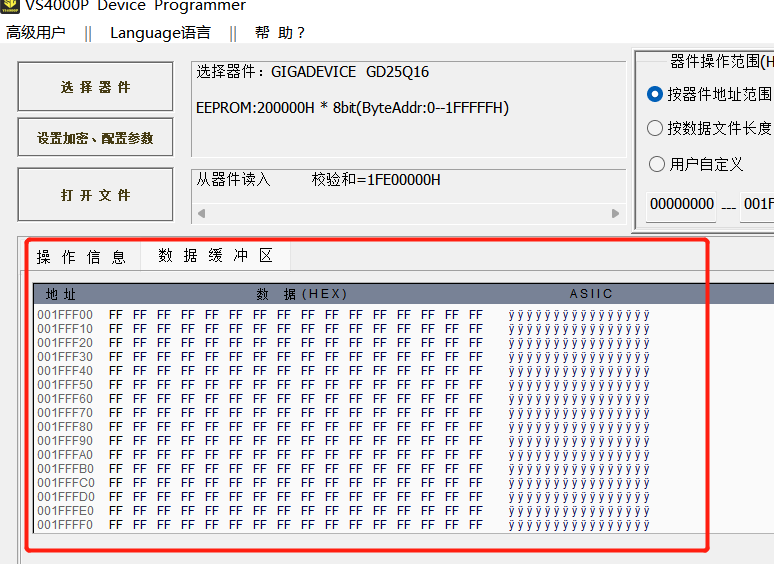Click the 从器件读入 status text
774x564 pixels.
[233, 180]
